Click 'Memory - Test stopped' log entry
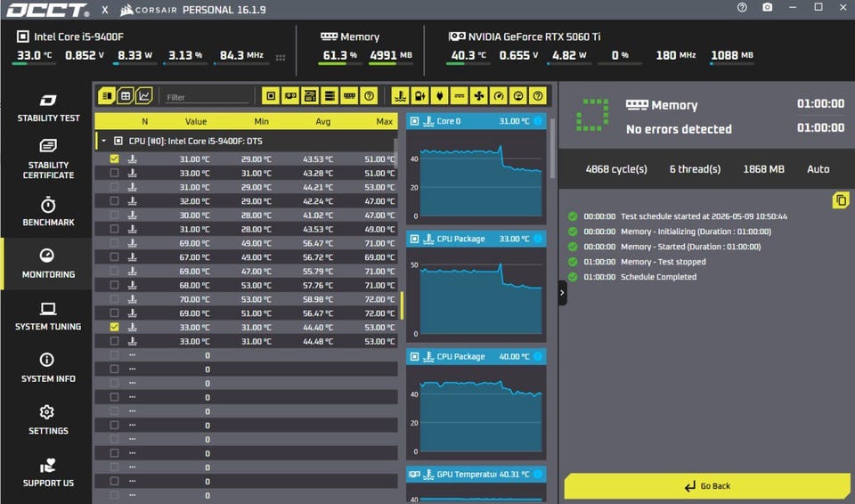The image size is (855, 504). point(663,262)
